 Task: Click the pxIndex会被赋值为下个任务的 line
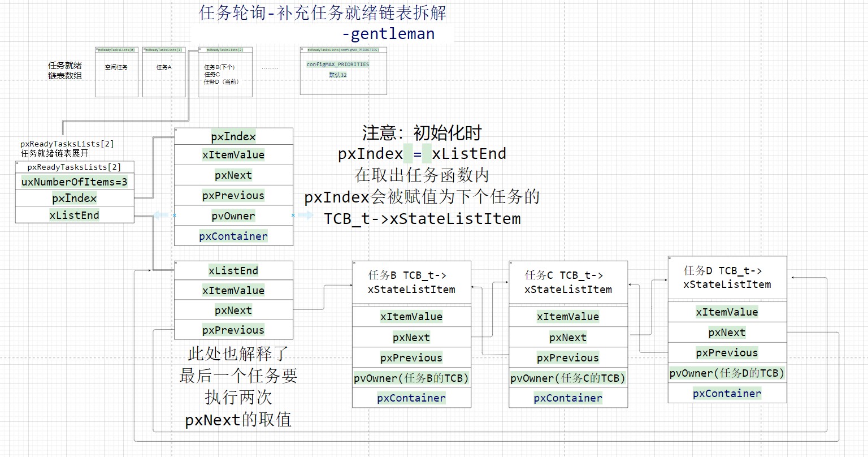tap(422, 197)
